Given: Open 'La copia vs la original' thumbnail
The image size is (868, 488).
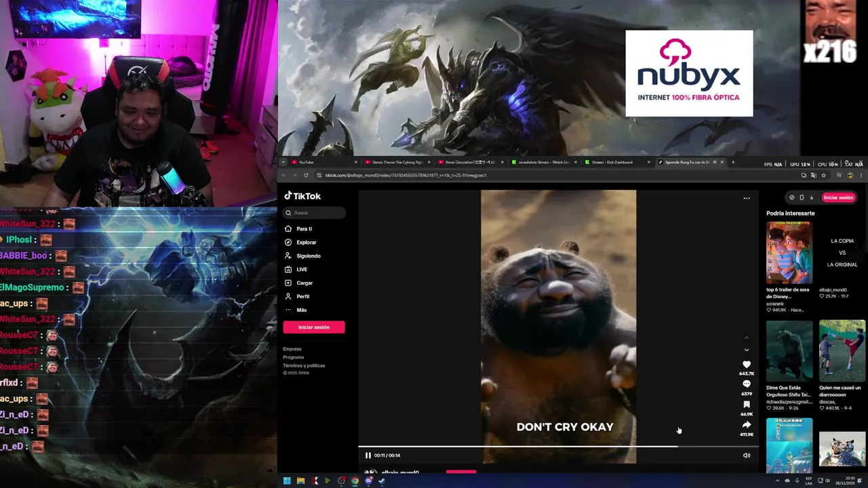Looking at the screenshot, I should pos(842,252).
